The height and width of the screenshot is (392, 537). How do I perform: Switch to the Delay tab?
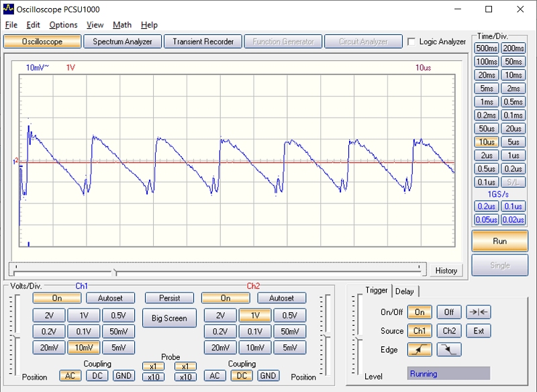[x=405, y=291]
